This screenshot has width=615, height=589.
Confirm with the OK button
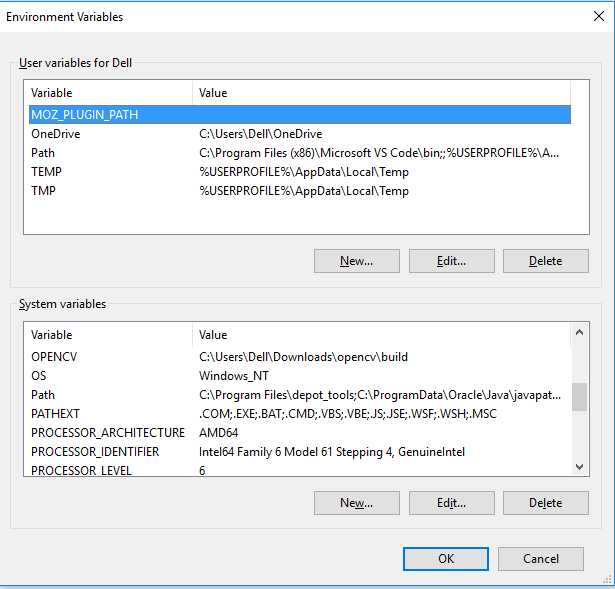446,559
